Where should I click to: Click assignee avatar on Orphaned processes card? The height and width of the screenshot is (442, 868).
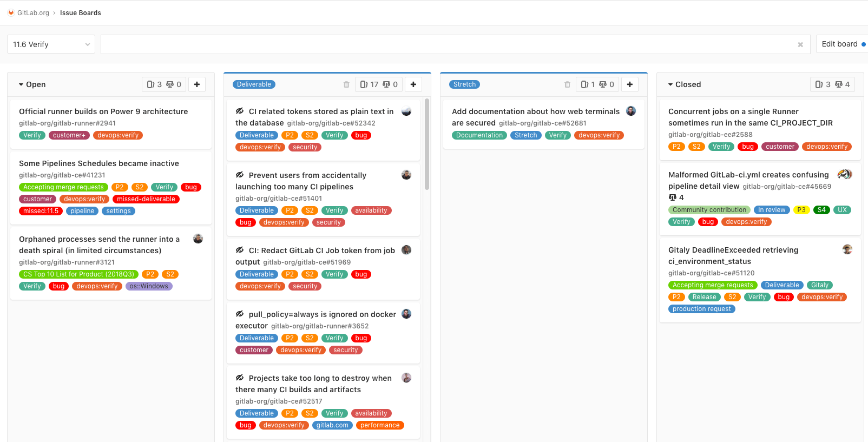tap(198, 239)
